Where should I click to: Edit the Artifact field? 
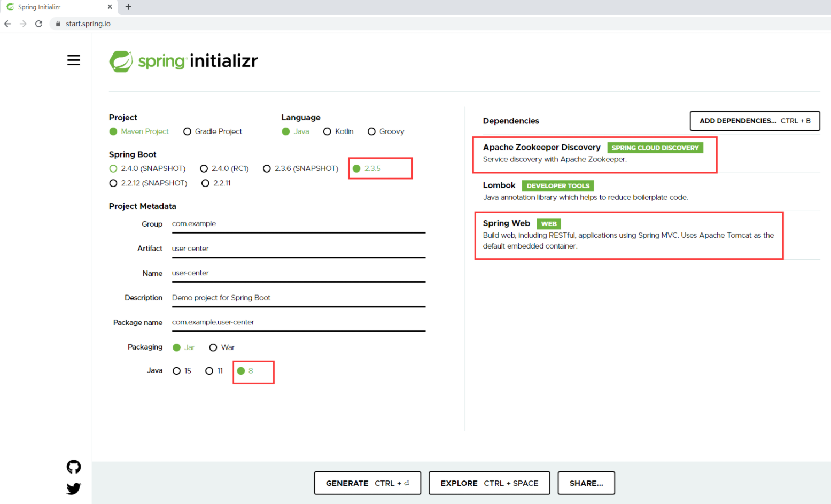[299, 249]
